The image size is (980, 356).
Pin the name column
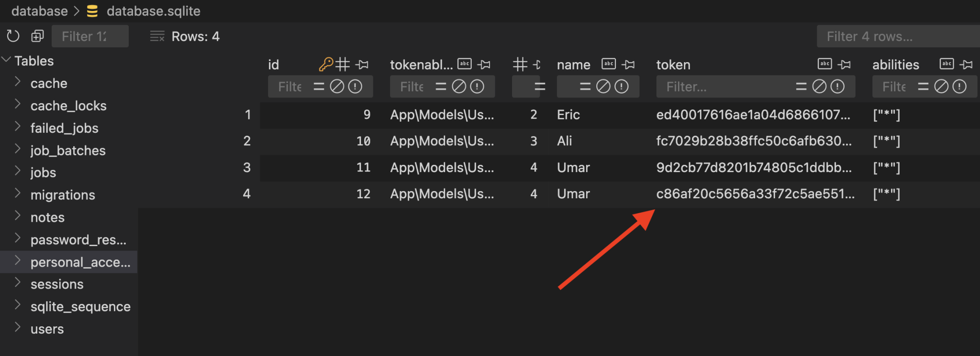tap(628, 65)
